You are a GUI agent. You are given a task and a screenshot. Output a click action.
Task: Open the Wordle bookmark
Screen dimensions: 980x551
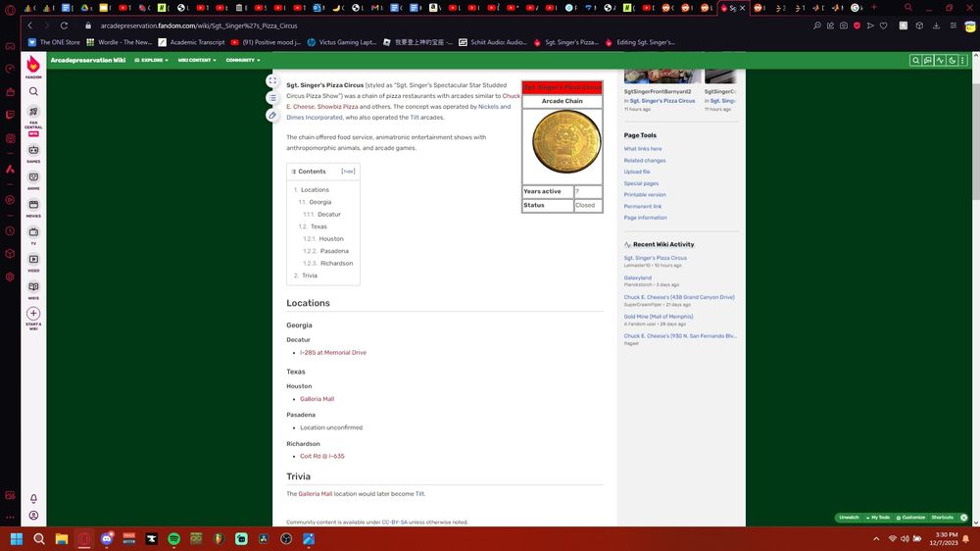pyautogui.click(x=119, y=42)
